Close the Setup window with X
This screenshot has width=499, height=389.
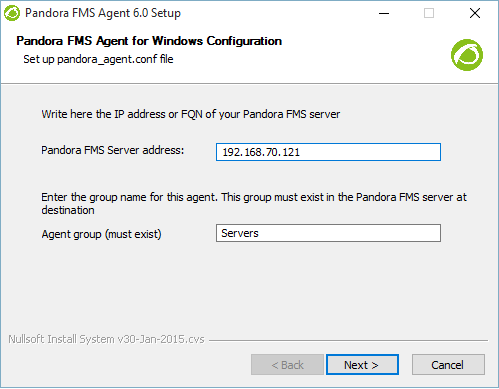click(x=475, y=13)
